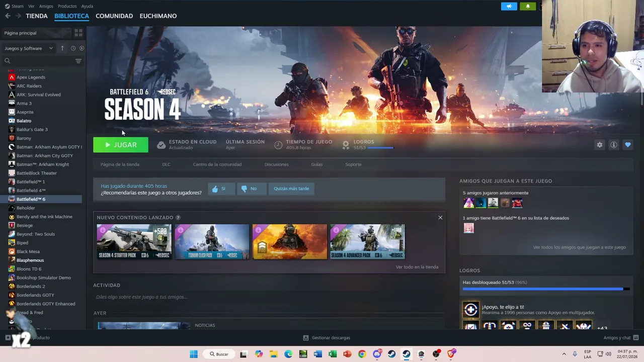Open Google Chrome from taskbar
644x362 pixels.
(362, 354)
